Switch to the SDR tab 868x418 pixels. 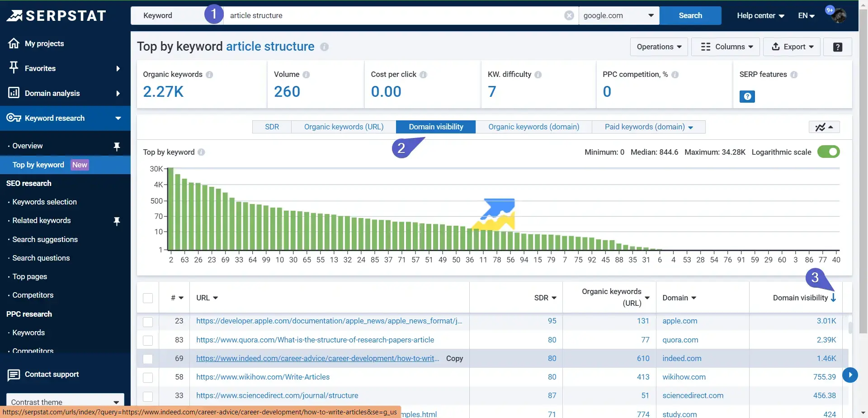[272, 127]
